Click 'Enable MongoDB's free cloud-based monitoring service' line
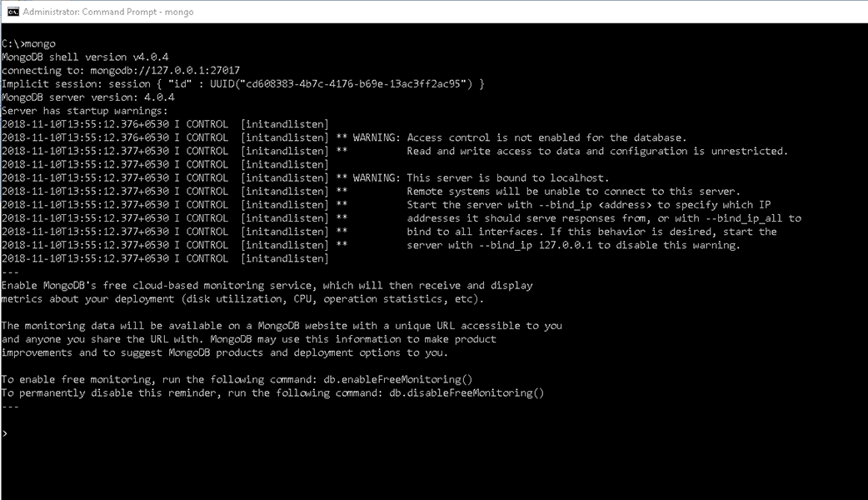The height and width of the screenshot is (500, 868). click(x=267, y=286)
